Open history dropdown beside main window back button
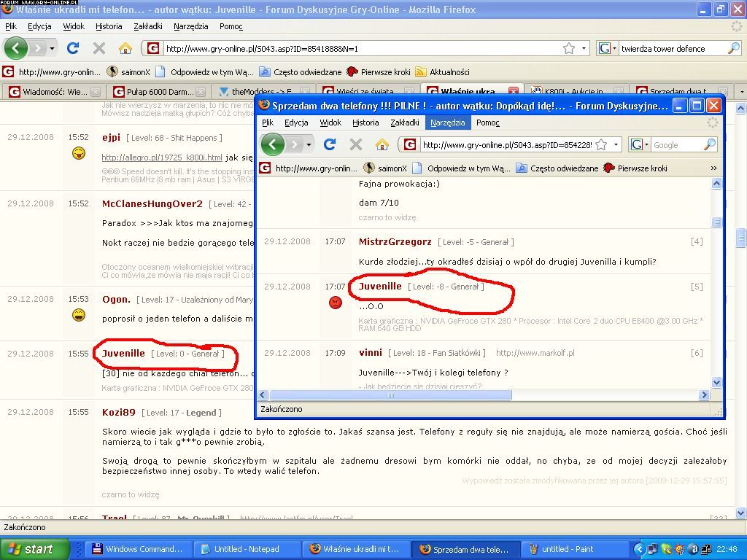The width and height of the screenshot is (747, 560). (x=52, y=49)
